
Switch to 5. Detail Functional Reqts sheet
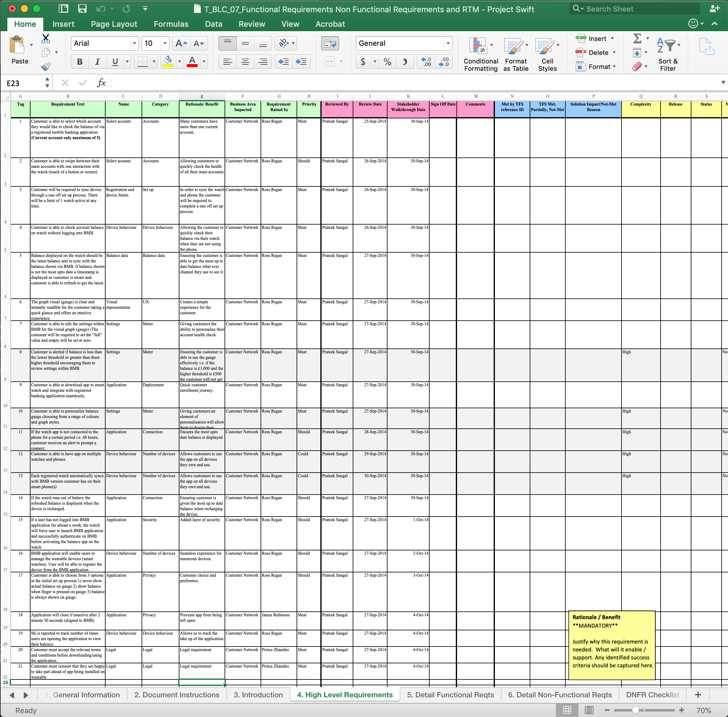(450, 695)
